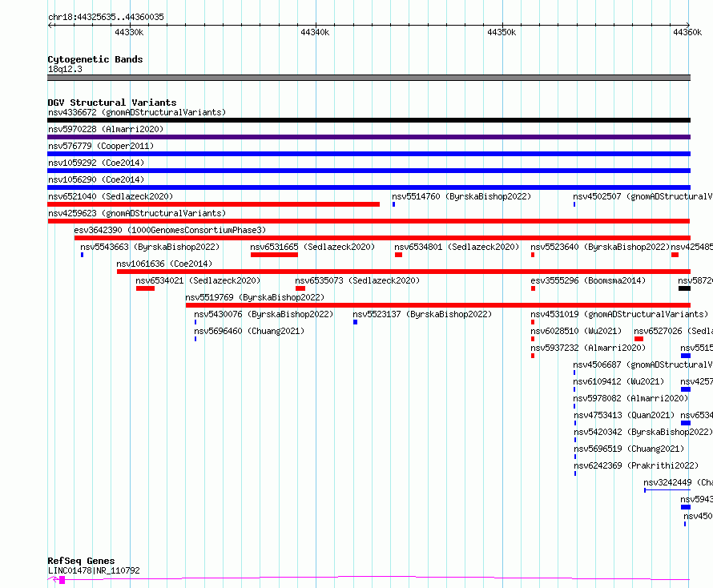This screenshot has height=588, width=713.
Task: Click the DGV Structural Variants track title
Action: 112,103
